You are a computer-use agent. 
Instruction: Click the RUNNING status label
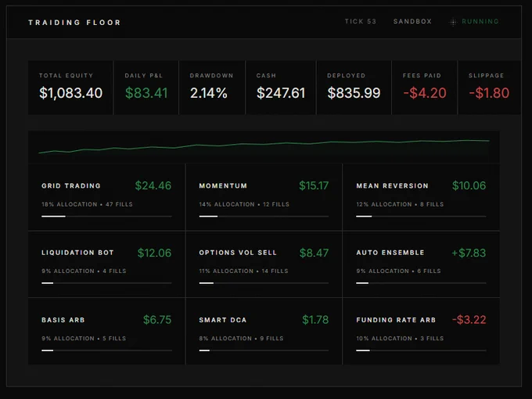click(x=480, y=21)
